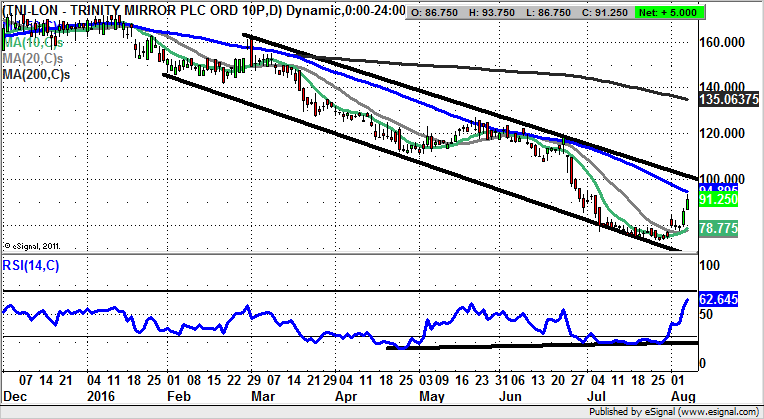Click the 135.06375 moving average price tag

(x=727, y=100)
